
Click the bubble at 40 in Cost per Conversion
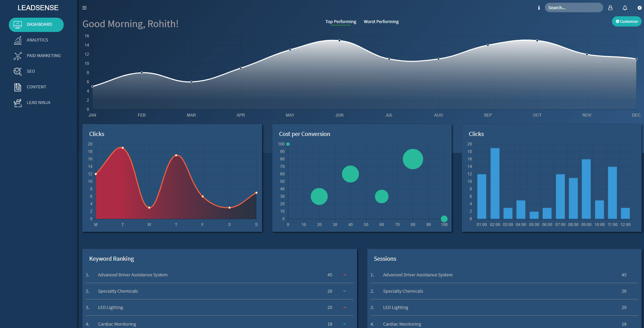tap(350, 174)
